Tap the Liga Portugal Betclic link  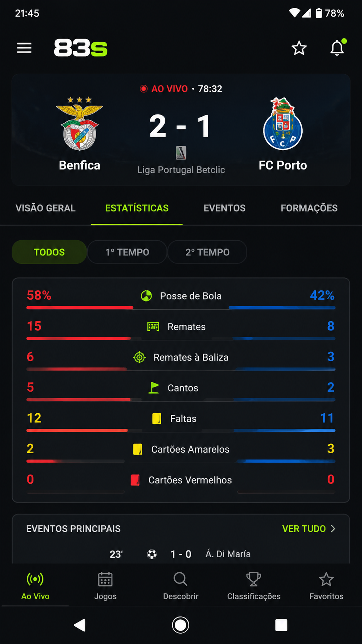(181, 170)
